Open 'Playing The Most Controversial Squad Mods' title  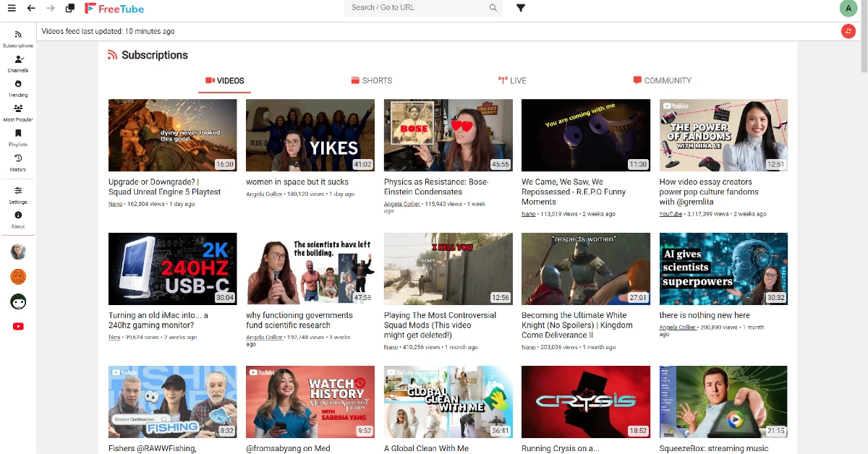click(441, 325)
